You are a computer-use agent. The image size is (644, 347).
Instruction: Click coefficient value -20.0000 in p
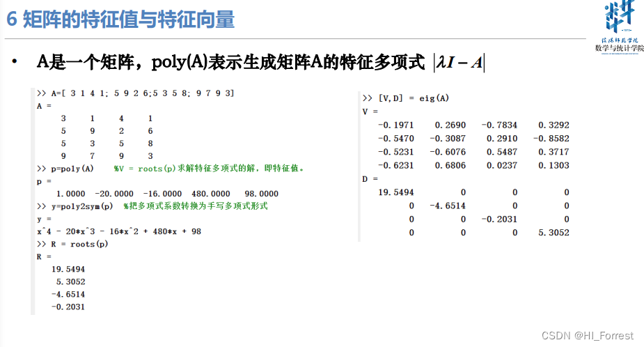pos(114,194)
